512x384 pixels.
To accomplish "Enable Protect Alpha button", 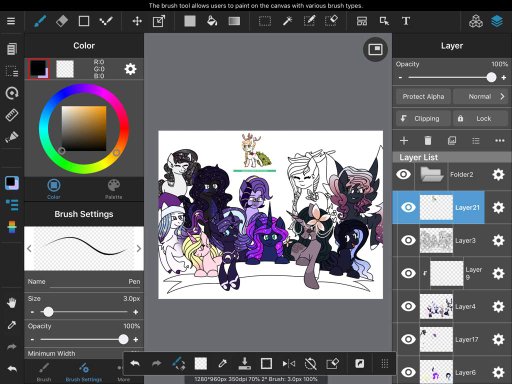I will click(x=423, y=97).
